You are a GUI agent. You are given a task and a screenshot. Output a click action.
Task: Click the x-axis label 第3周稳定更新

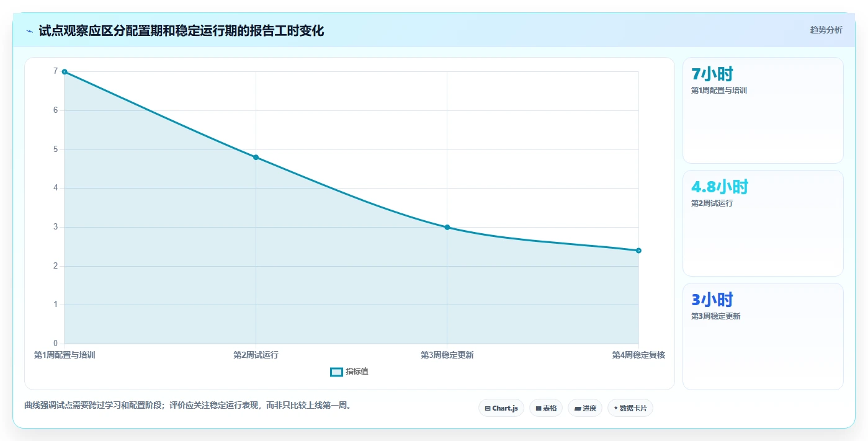[x=447, y=355]
